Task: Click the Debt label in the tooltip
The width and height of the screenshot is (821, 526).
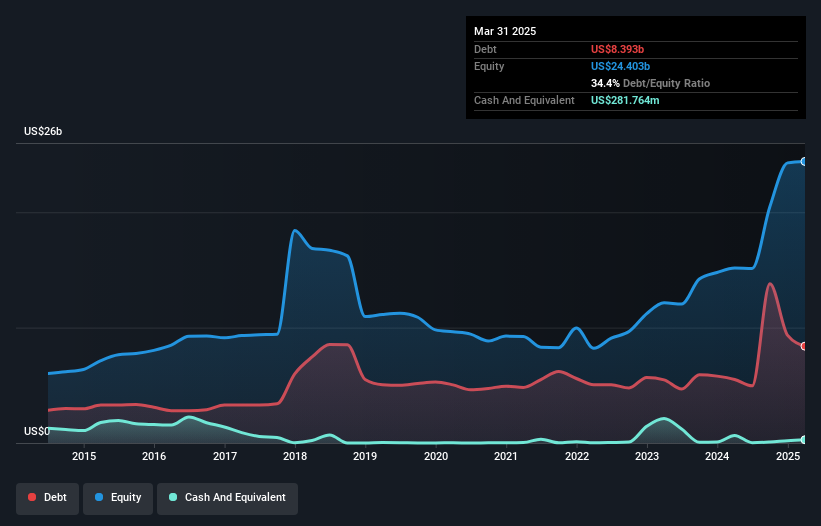Action: click(x=485, y=49)
